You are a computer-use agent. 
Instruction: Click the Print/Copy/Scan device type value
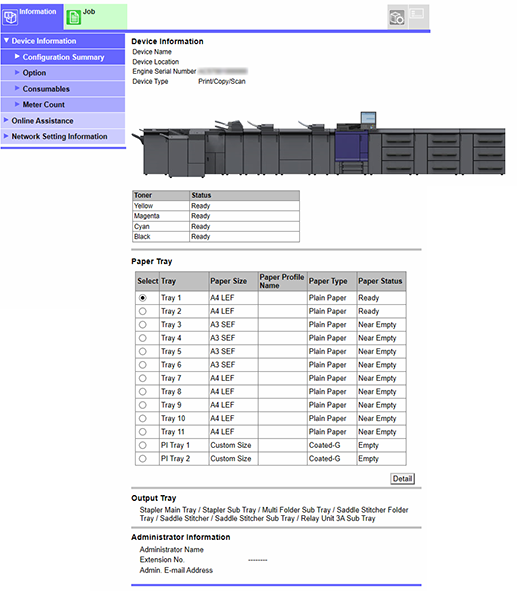pyautogui.click(x=222, y=81)
